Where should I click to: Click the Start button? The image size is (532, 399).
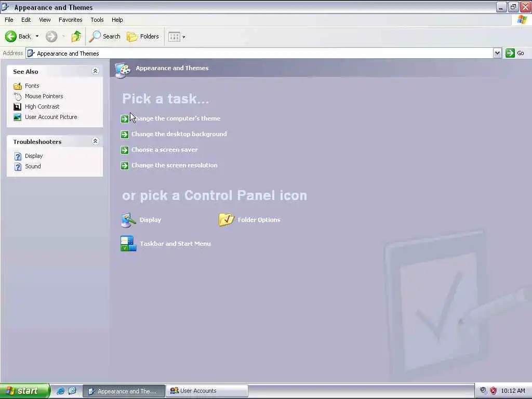[x=24, y=391]
